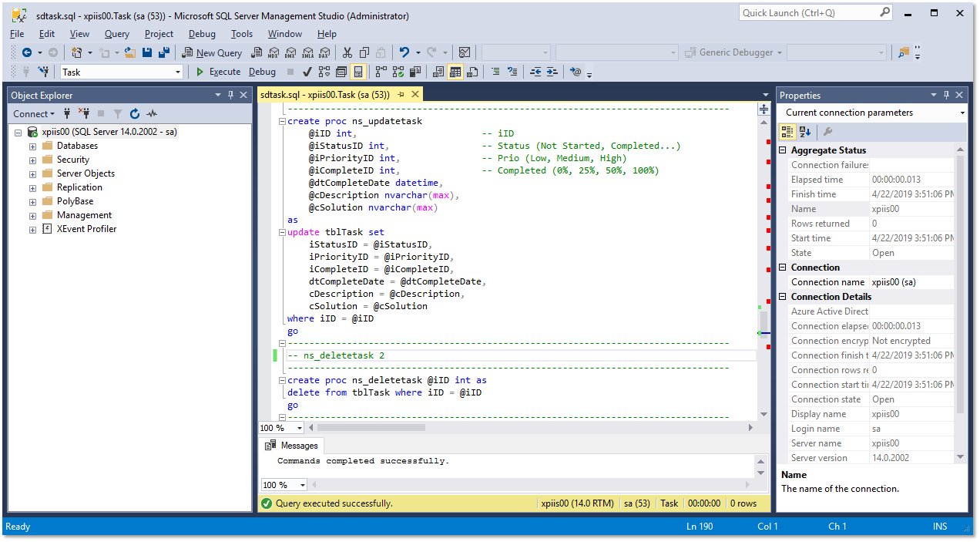
Task: Expand the Security node
Action: tap(32, 160)
